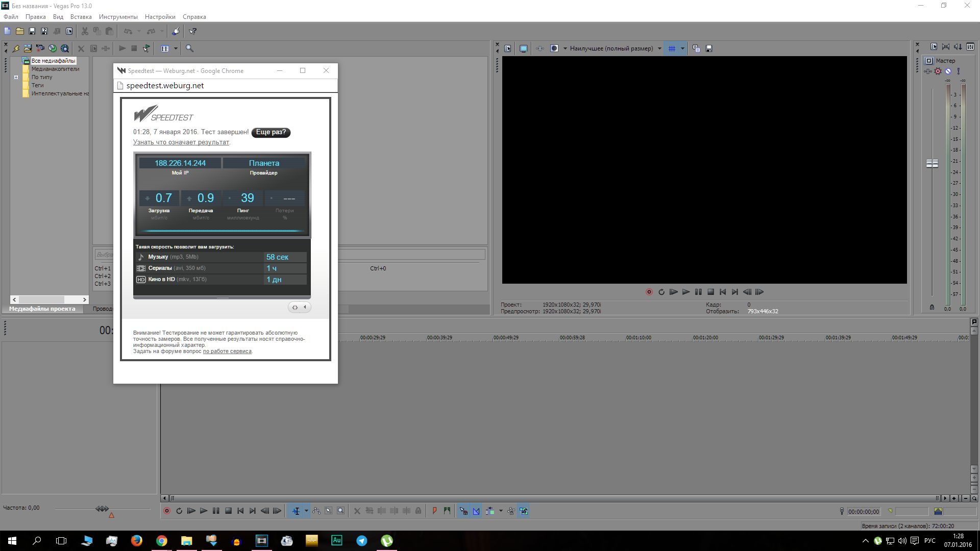Select the envelope edit tool in timeline toolbar
The width and height of the screenshot is (980, 551).
[316, 511]
